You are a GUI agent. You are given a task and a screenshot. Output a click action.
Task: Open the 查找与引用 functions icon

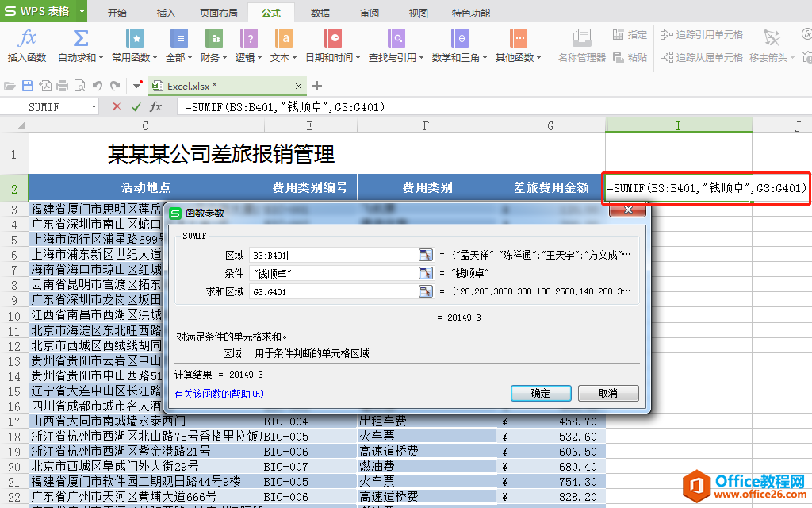[396, 38]
